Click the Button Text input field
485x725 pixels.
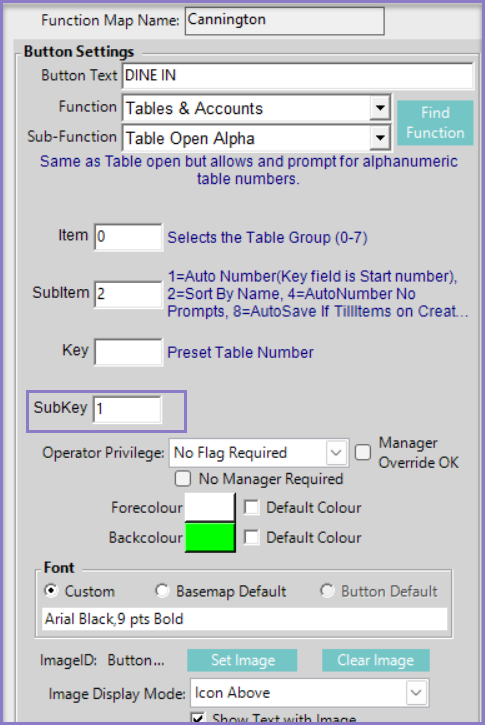(298, 75)
